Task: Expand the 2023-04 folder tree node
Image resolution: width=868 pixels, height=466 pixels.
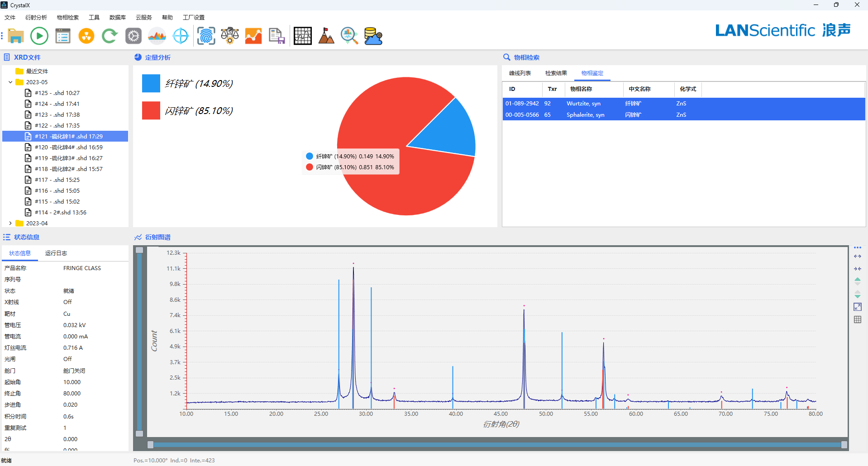Action: click(10, 223)
